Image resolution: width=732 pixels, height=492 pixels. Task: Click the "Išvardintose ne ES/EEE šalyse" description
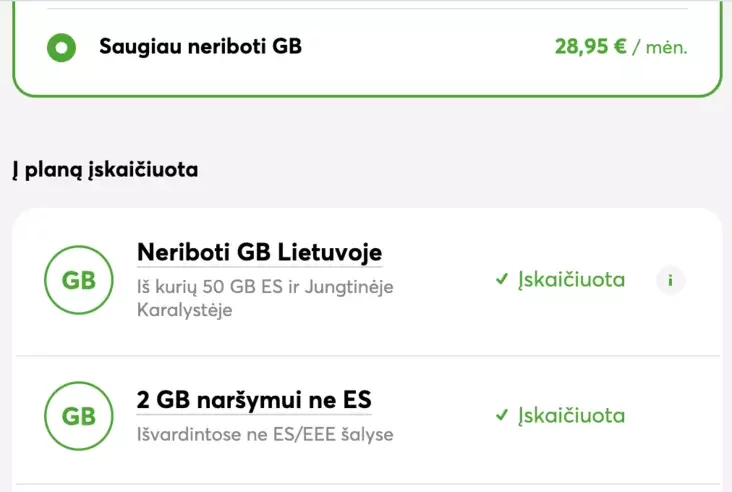click(x=265, y=435)
